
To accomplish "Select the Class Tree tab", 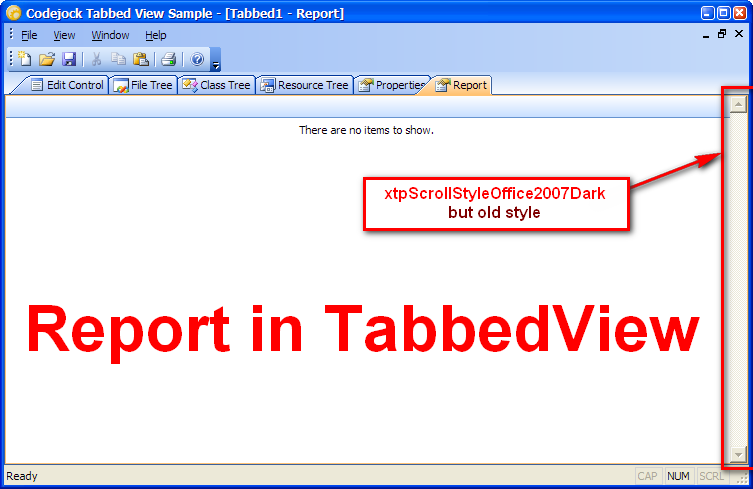I will point(217,85).
